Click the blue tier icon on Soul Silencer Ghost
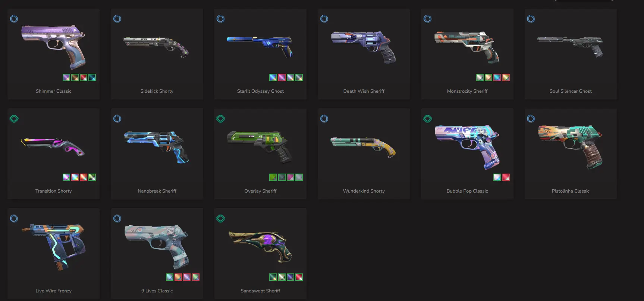 [531, 19]
